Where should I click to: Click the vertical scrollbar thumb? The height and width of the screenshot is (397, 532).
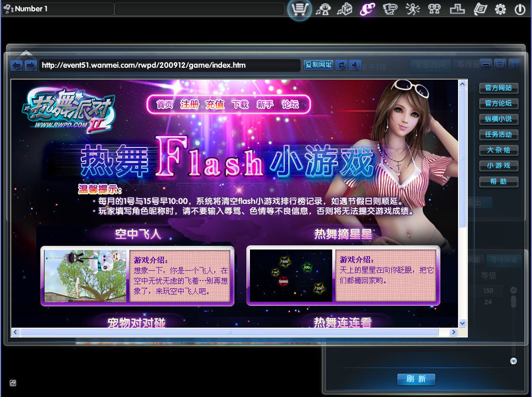[x=462, y=158]
